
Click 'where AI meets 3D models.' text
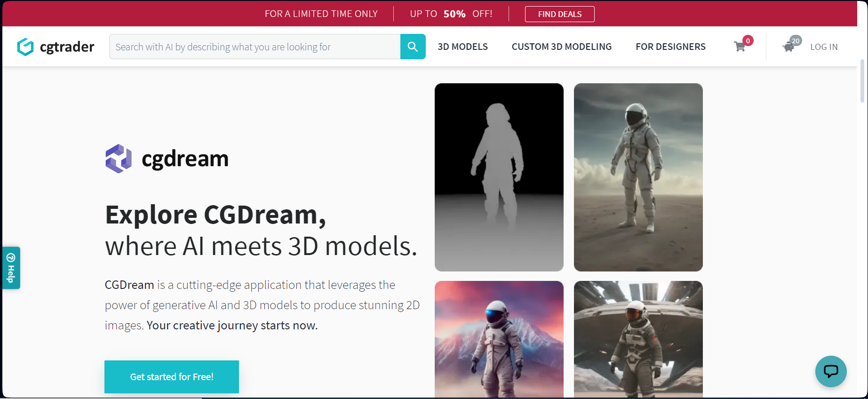(x=261, y=246)
